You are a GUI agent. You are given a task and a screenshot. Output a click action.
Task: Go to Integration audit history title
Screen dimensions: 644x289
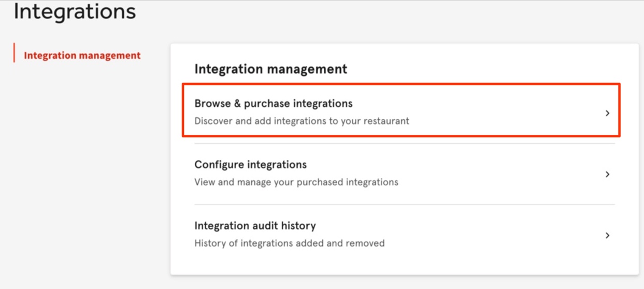point(255,226)
